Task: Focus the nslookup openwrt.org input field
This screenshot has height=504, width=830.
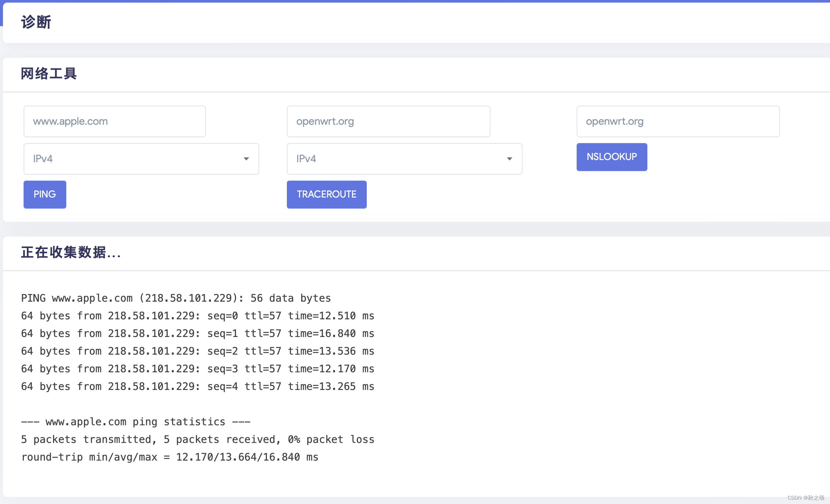Action: 678,121
